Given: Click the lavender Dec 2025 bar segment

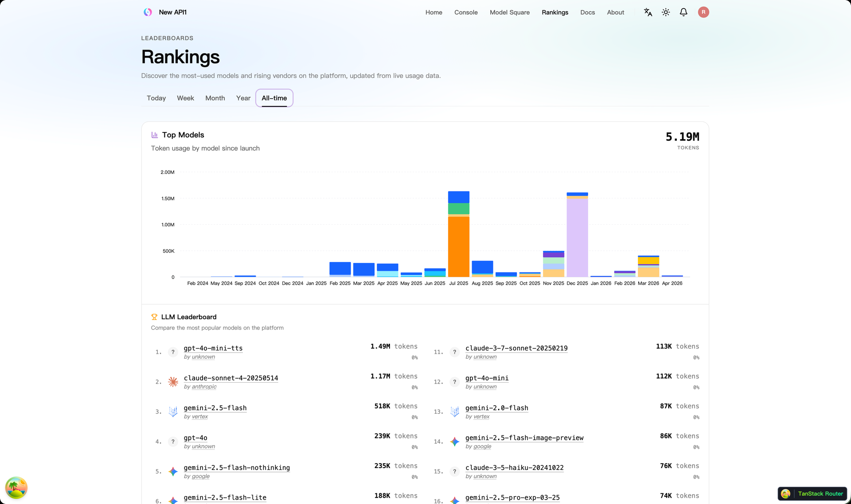Looking at the screenshot, I should [577, 238].
